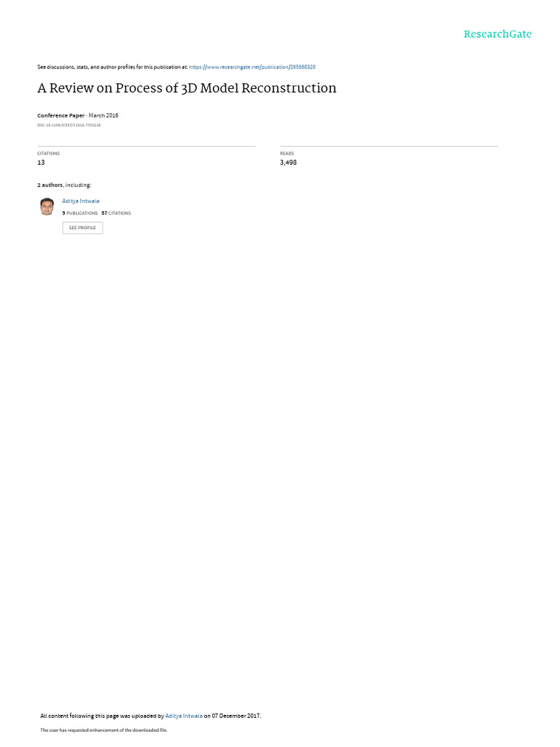This screenshot has height=747, width=560.
Task: Click the 5 PUBLICATIONS author stat
Action: click(79, 214)
